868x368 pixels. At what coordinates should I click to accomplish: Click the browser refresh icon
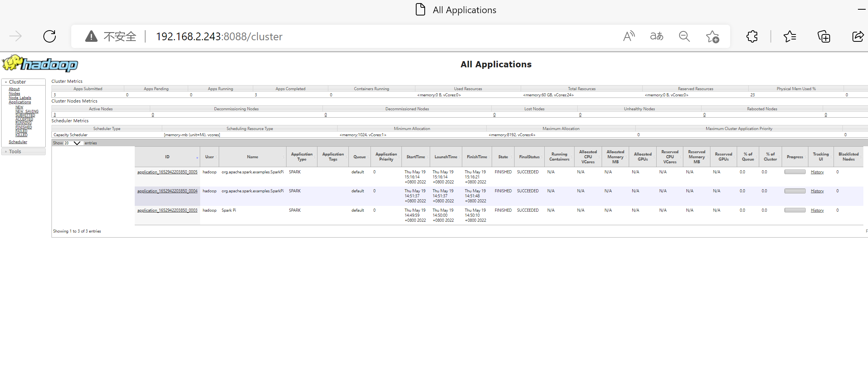[50, 36]
